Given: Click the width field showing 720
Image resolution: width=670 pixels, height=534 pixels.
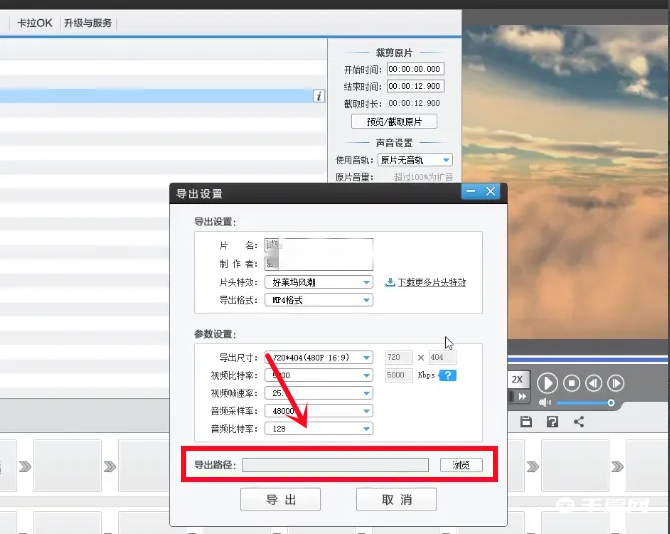Looking at the screenshot, I should pyautogui.click(x=399, y=358).
